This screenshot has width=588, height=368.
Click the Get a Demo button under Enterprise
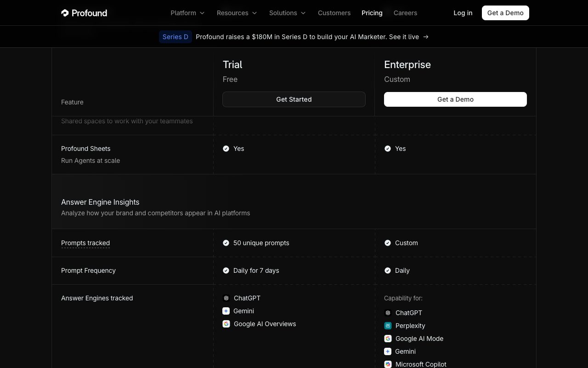tap(455, 99)
